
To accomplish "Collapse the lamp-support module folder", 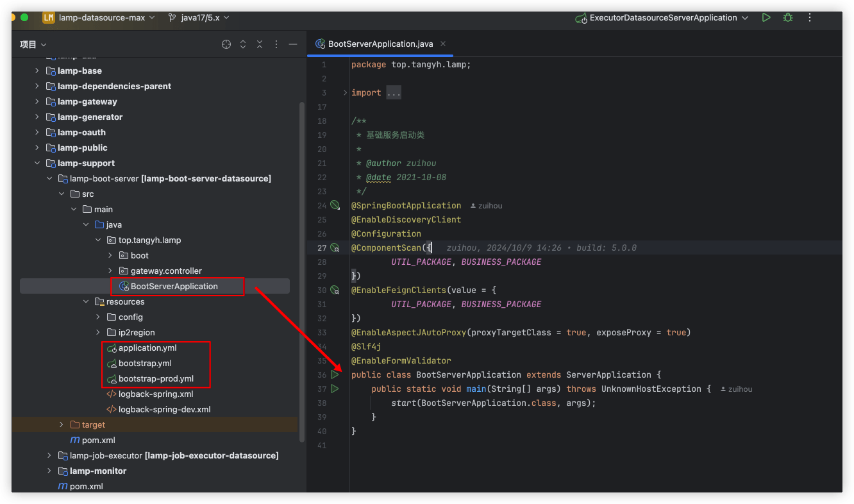I will click(37, 163).
